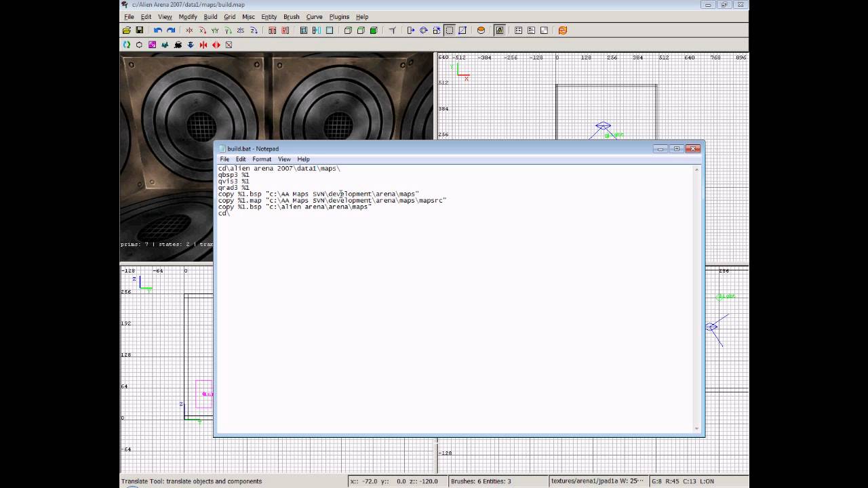Screen dimensions: 868x488
Task: Click 'Brushes: 6 Entities: 3' status text
Action: point(480,481)
